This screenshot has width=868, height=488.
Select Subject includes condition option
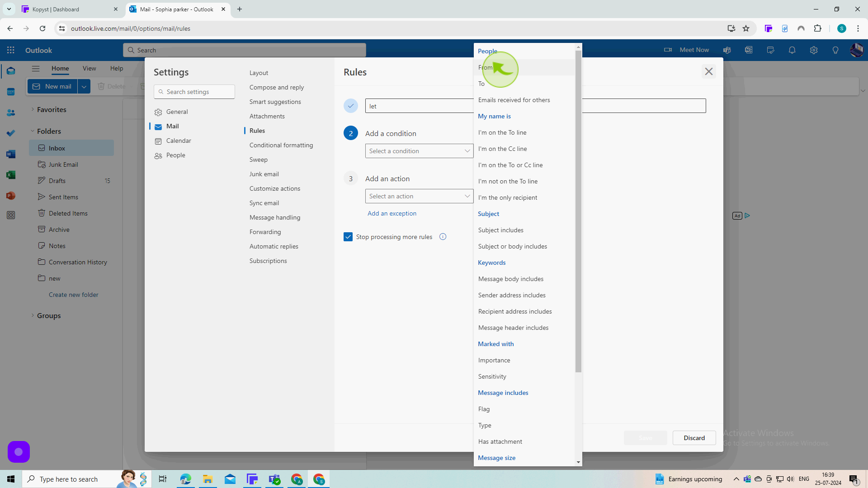pyautogui.click(x=501, y=230)
